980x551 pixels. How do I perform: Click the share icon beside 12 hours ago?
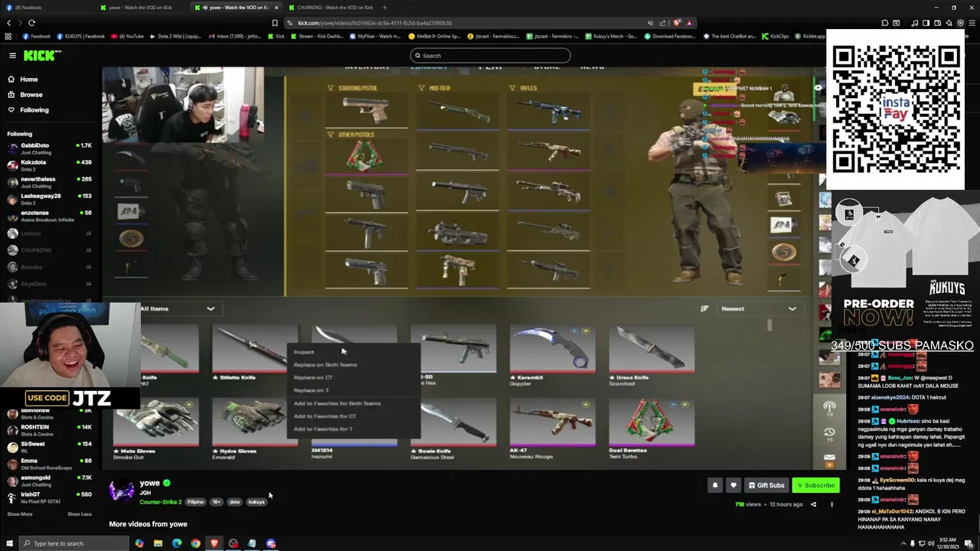coord(813,504)
